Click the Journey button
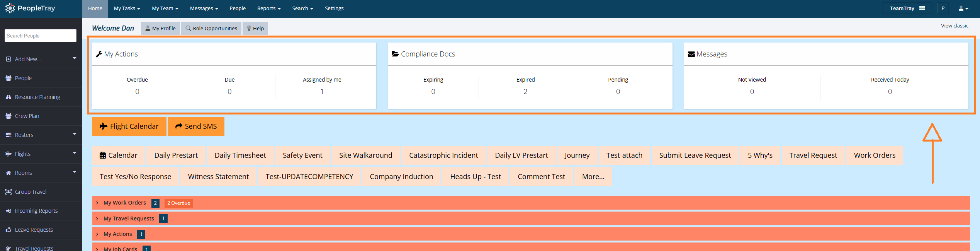The width and height of the screenshot is (980, 251). [577, 155]
